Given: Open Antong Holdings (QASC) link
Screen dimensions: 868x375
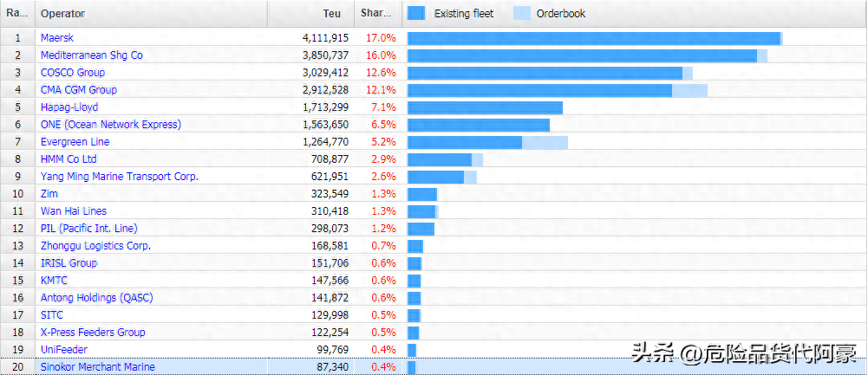Looking at the screenshot, I should (97, 298).
